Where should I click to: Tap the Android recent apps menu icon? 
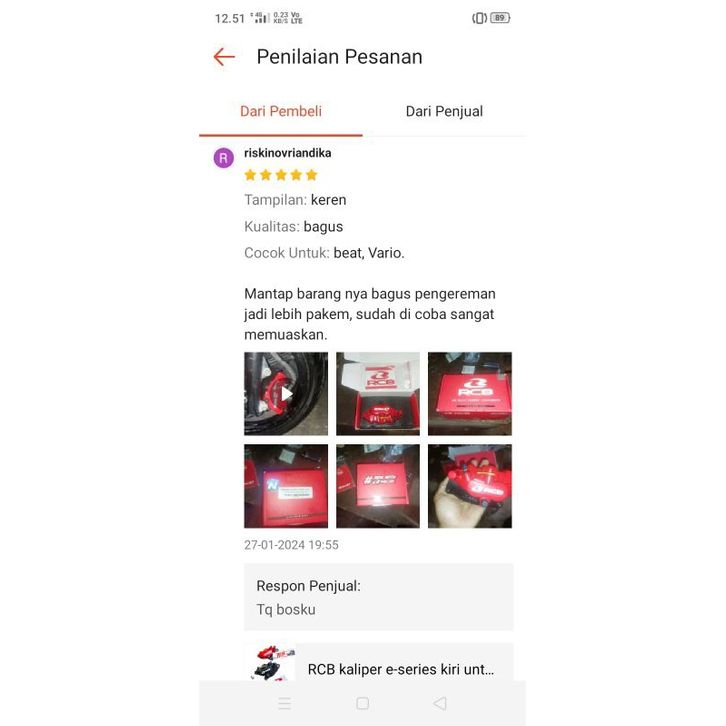285,703
